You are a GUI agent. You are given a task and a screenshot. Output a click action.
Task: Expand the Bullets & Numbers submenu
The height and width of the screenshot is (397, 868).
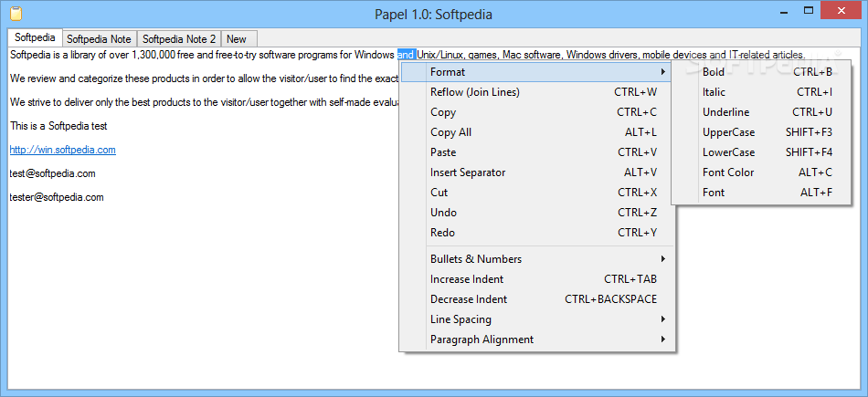(535, 259)
